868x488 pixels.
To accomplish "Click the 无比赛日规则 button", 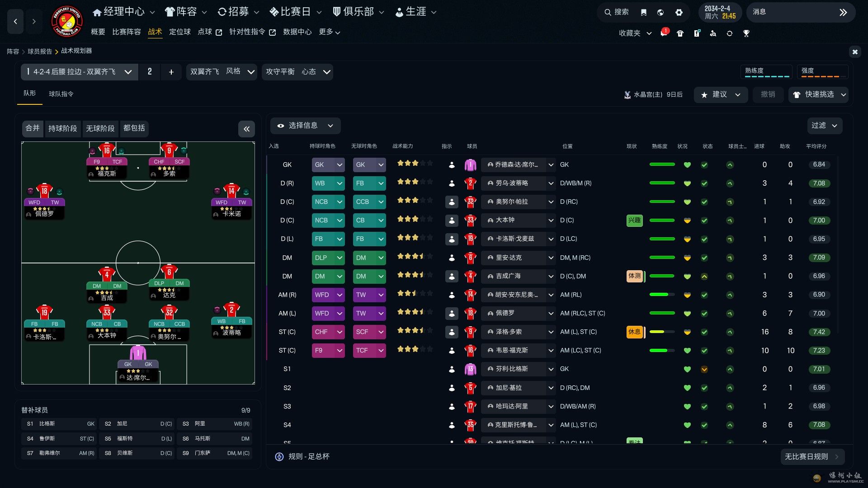I will 811,456.
